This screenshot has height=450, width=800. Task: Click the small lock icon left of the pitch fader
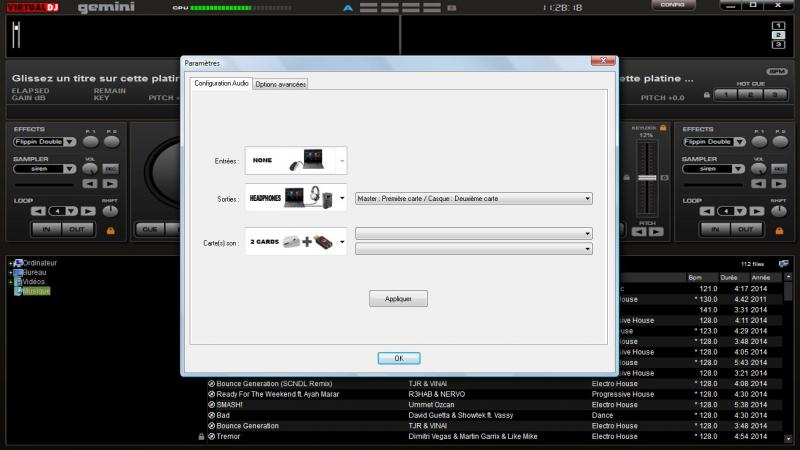pyautogui.click(x=627, y=178)
